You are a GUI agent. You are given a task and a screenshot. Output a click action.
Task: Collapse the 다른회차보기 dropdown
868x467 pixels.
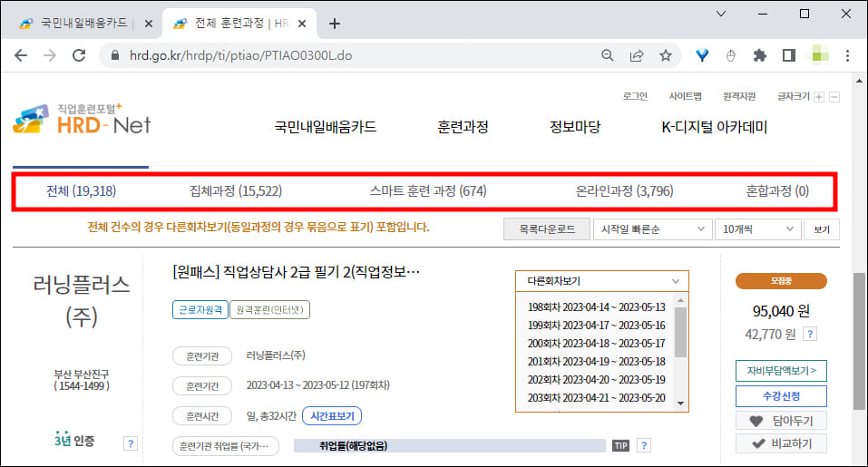602,281
